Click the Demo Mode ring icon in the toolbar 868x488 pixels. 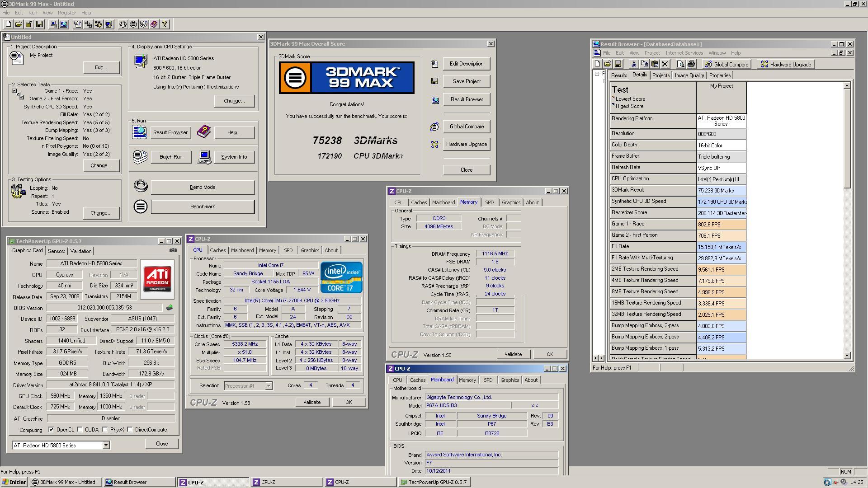[123, 24]
